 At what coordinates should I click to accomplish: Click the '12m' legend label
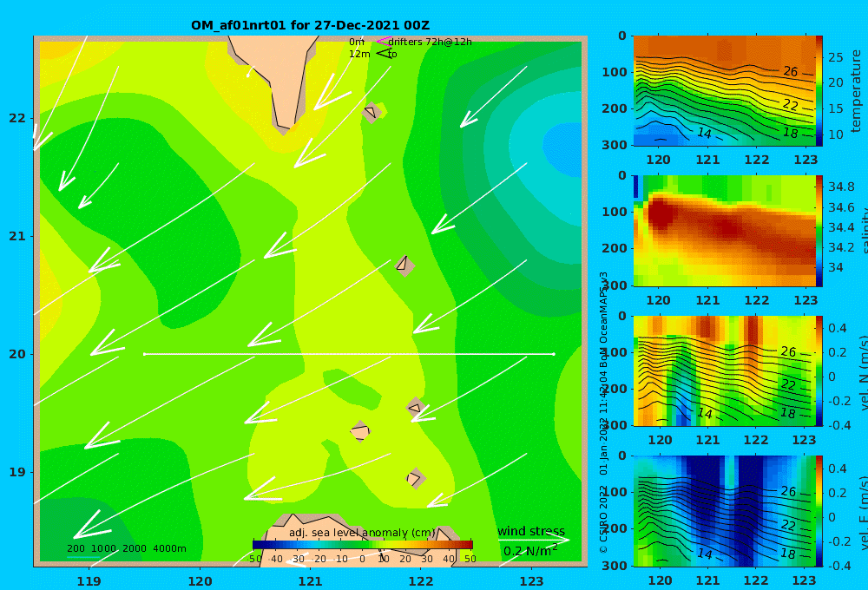coord(359,55)
